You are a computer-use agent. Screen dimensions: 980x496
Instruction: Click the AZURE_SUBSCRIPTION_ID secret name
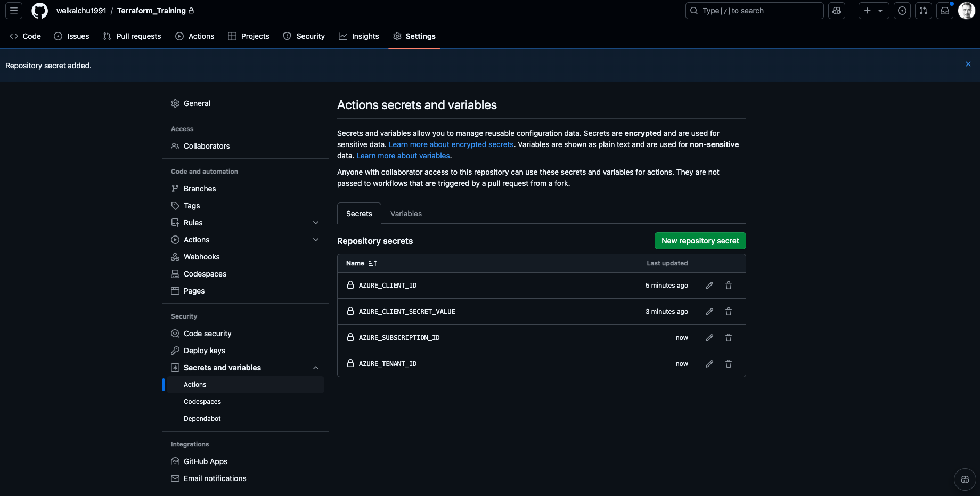coord(399,338)
